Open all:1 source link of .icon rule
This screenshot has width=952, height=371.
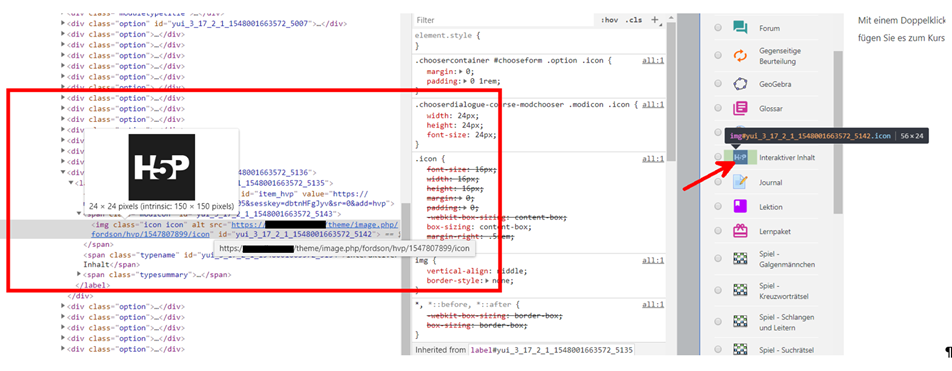tap(653, 159)
